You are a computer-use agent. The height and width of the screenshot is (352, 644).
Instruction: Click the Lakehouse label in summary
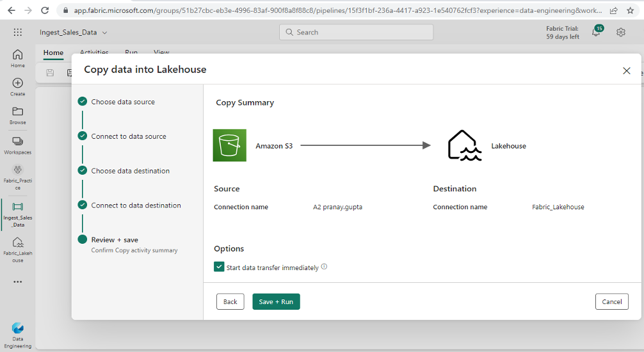pos(508,146)
